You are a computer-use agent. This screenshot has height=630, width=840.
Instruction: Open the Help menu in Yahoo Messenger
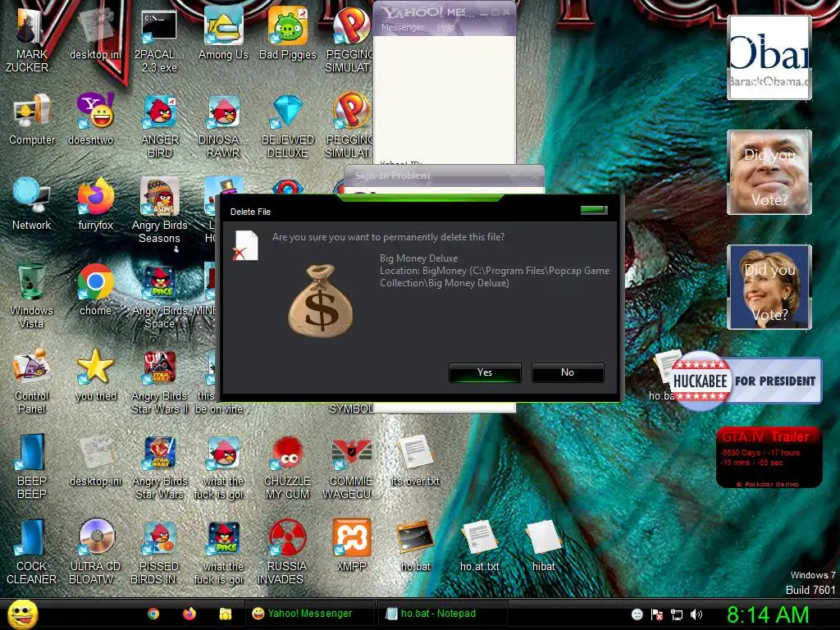[445, 27]
